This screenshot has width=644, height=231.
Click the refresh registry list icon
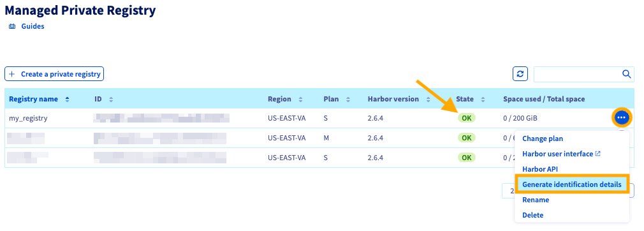520,74
